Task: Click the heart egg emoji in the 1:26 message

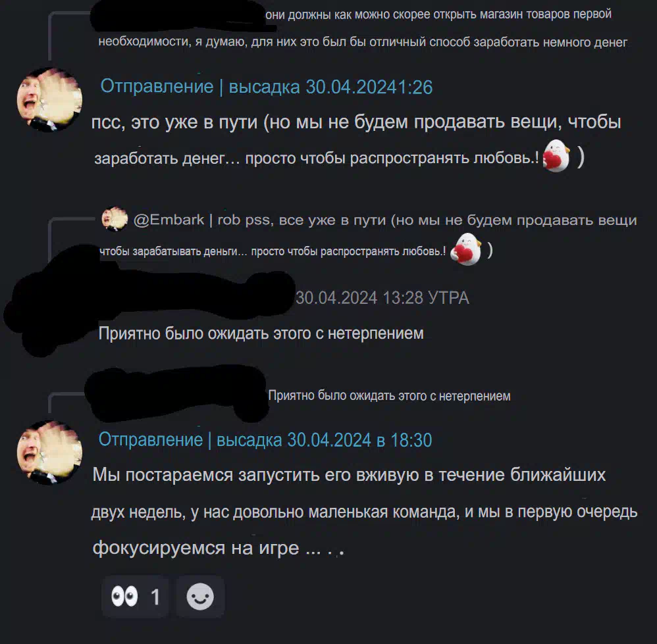Action: 556,156
